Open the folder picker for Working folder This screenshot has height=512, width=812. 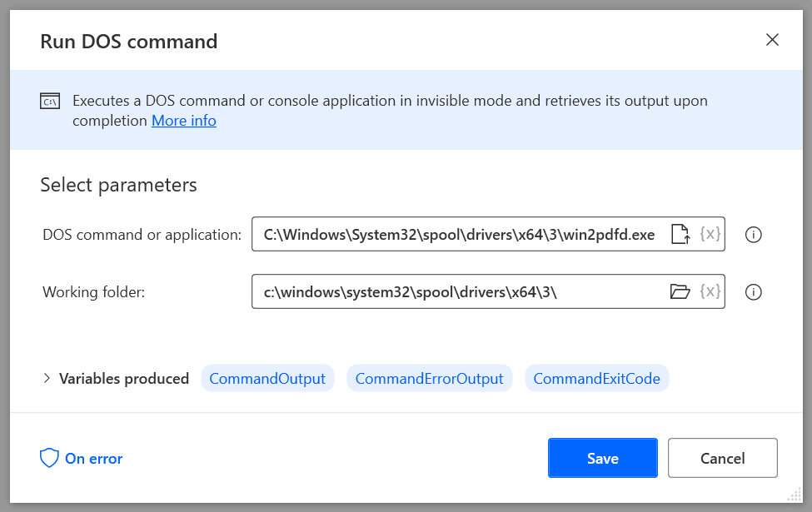click(x=680, y=291)
